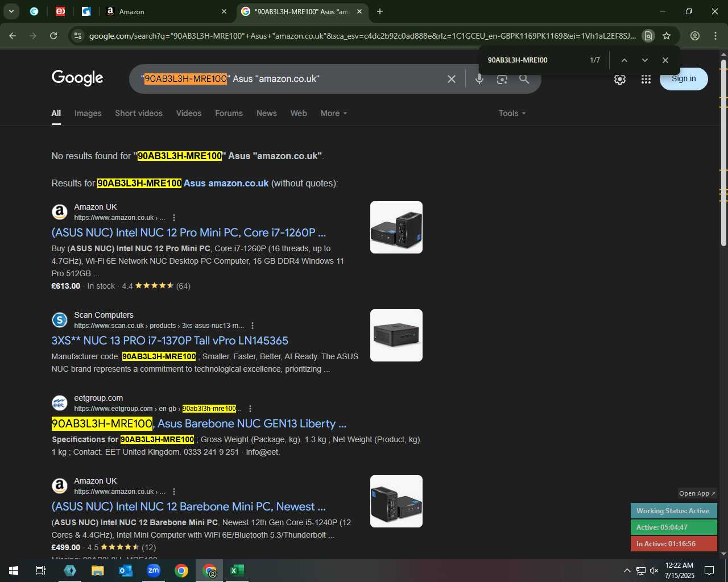Click the Scan Computers NUC thumbnail image

tap(396, 335)
